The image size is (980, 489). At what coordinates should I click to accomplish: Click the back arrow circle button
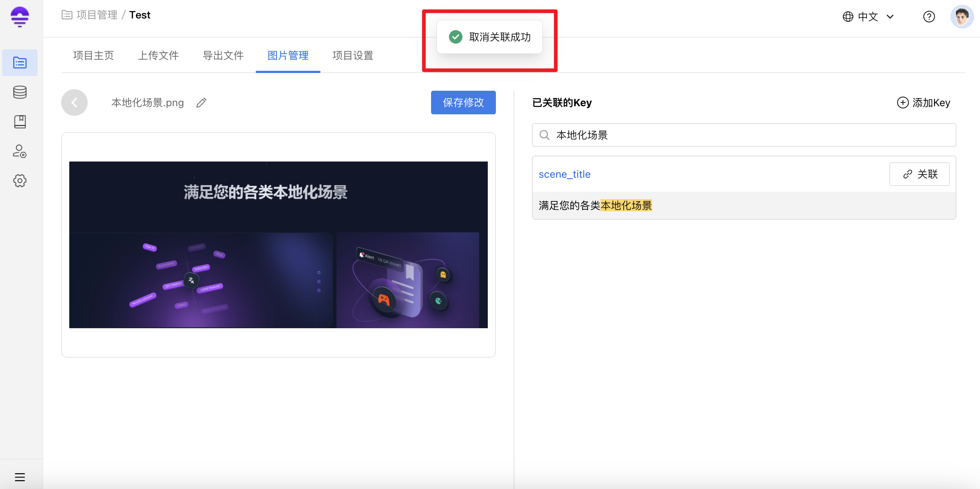point(74,103)
